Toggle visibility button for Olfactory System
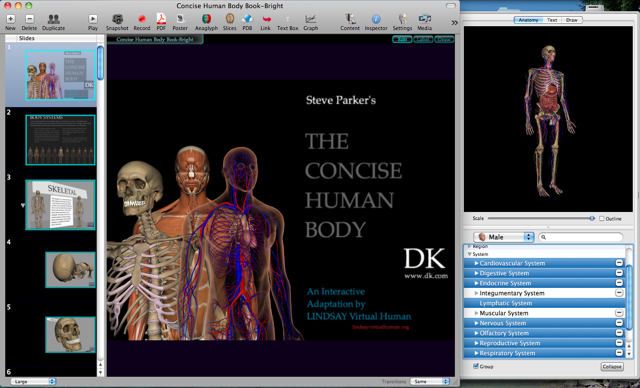The width and height of the screenshot is (640, 388). 619,333
